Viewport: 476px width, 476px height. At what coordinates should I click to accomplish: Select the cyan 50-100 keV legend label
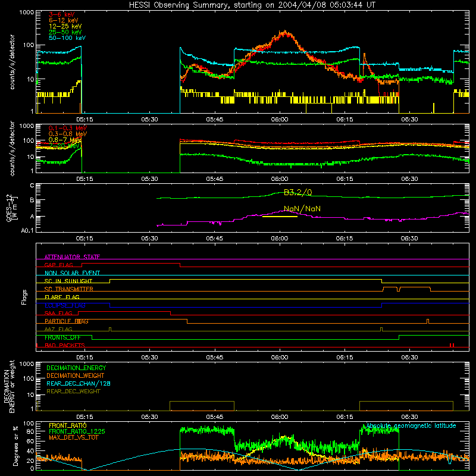click(67, 38)
